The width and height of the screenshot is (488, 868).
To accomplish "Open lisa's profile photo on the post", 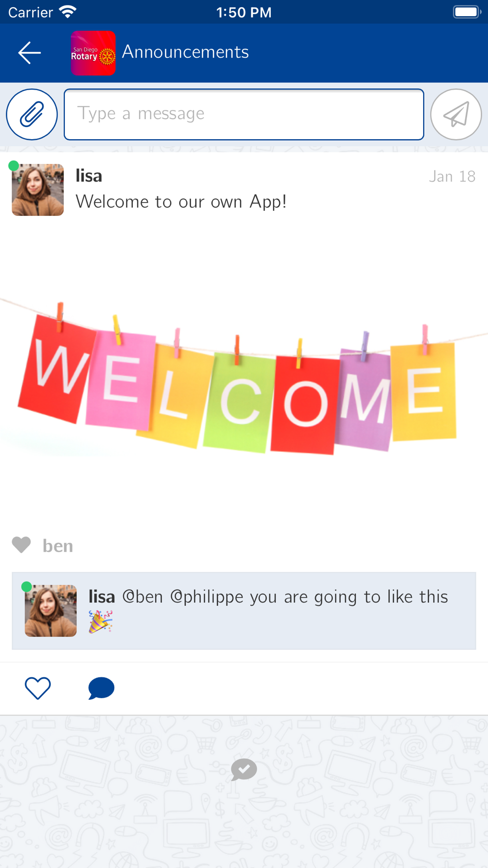I will (x=38, y=190).
